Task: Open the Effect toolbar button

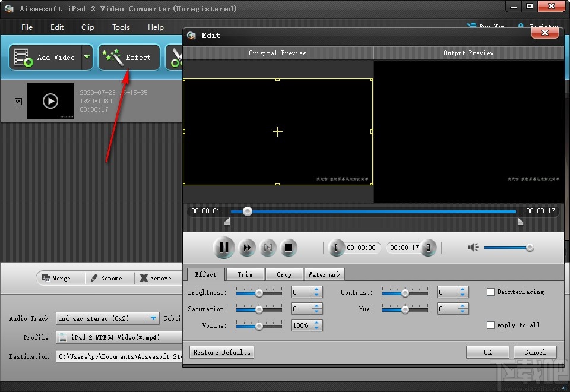Action: [129, 58]
